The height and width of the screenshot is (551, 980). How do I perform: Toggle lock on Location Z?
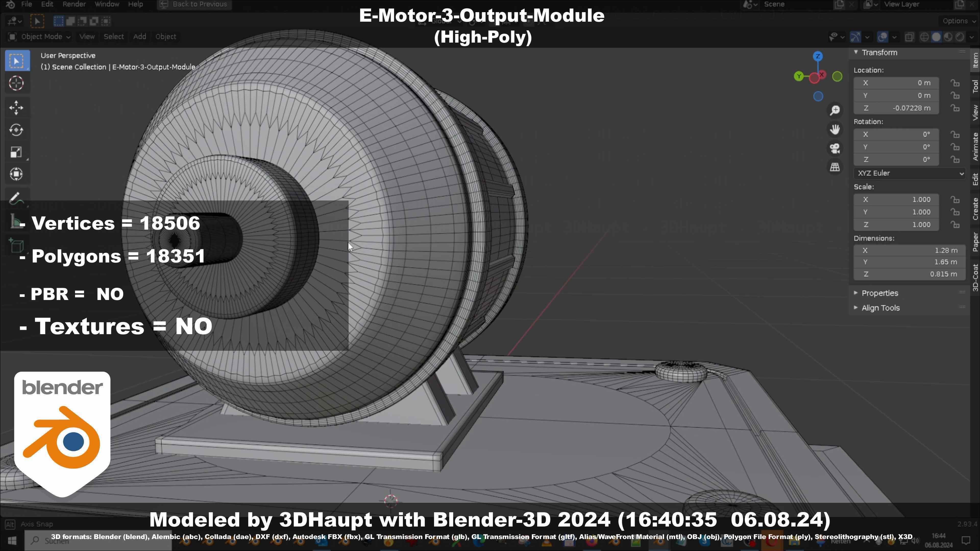click(x=955, y=108)
